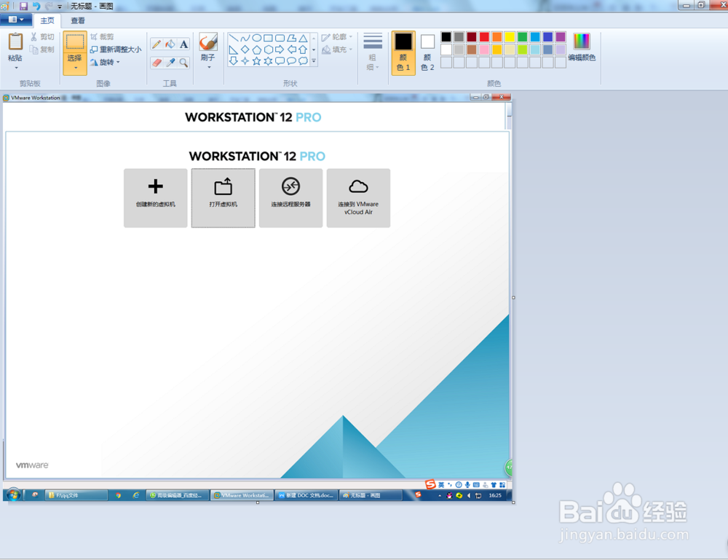Viewport: 728px width, 560px height.
Task: Click the Save icon in quick access toolbar
Action: (23, 6)
